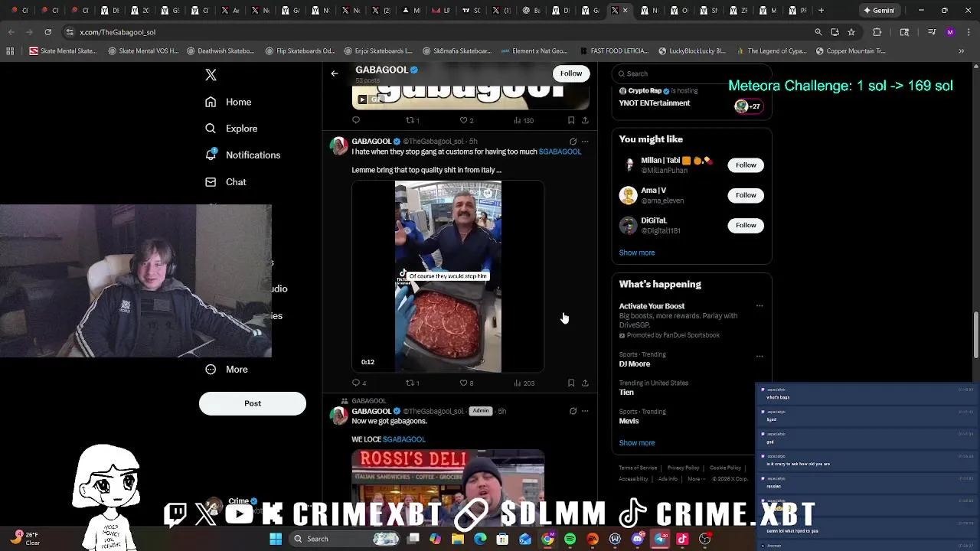Click the Post button

click(253, 403)
